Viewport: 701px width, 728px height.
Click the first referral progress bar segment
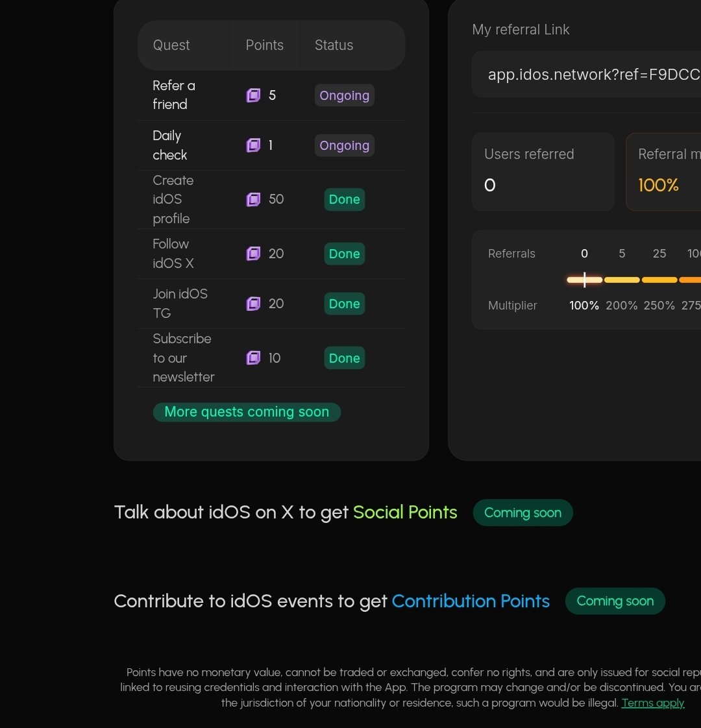[x=584, y=280]
